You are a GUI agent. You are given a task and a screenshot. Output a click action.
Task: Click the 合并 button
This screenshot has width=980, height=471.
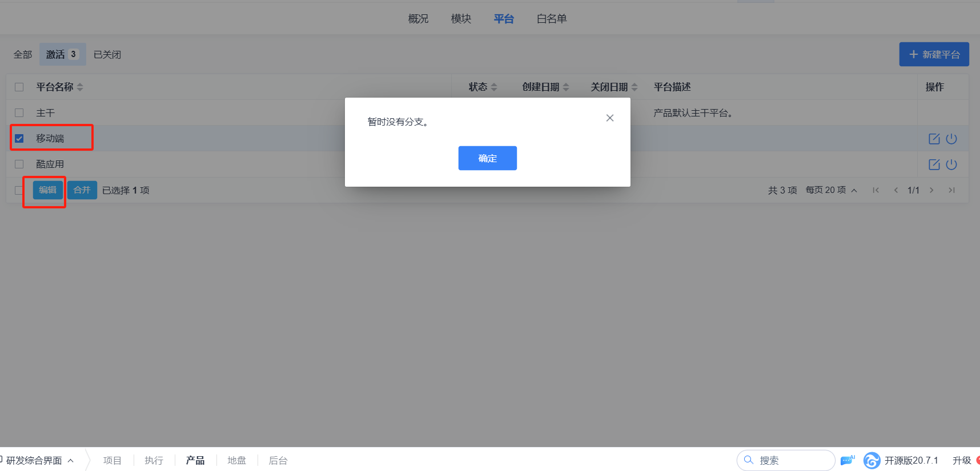pos(82,190)
